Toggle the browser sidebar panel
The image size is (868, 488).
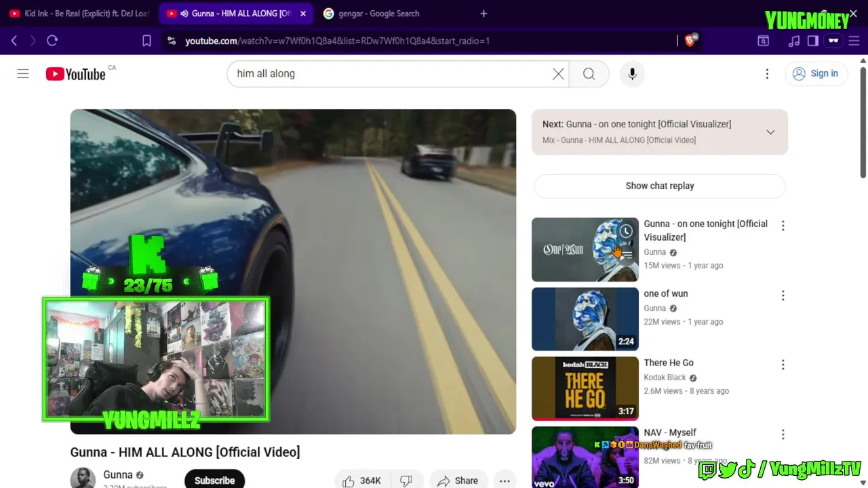click(813, 41)
